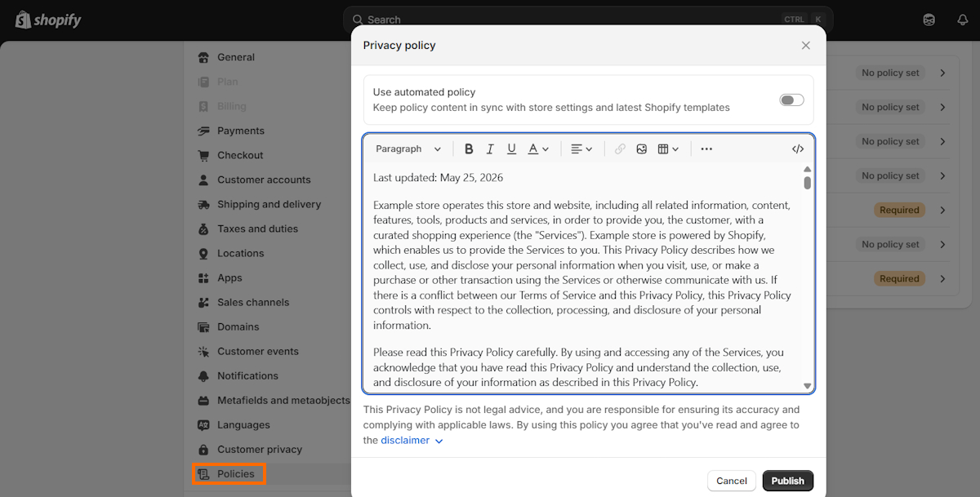Open the text color picker
Screen dimensions: 980x497
click(537, 149)
